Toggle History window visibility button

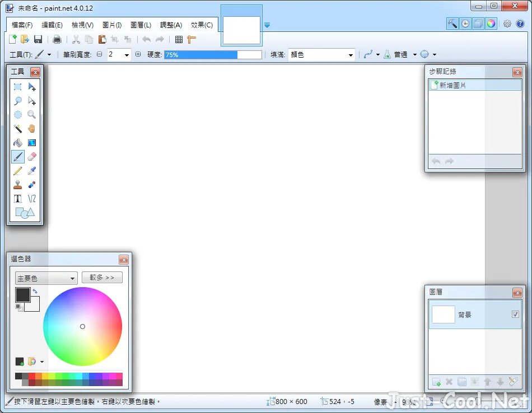tap(465, 24)
